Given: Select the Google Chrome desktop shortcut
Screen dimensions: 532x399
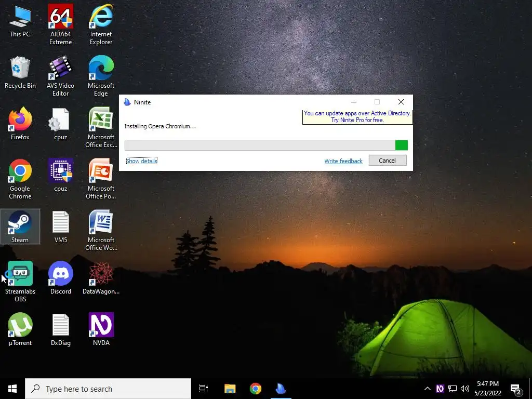Looking at the screenshot, I should 20,179.
